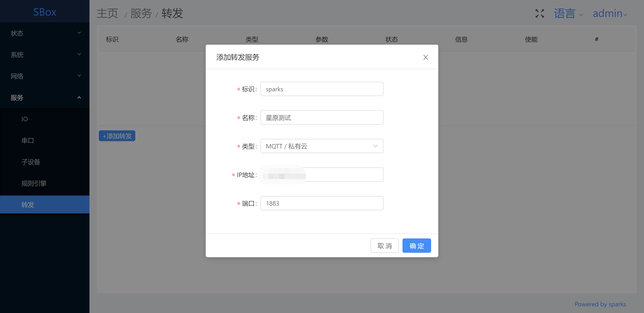Open the 类型 MQTT dropdown
The image size is (644, 313).
point(322,146)
